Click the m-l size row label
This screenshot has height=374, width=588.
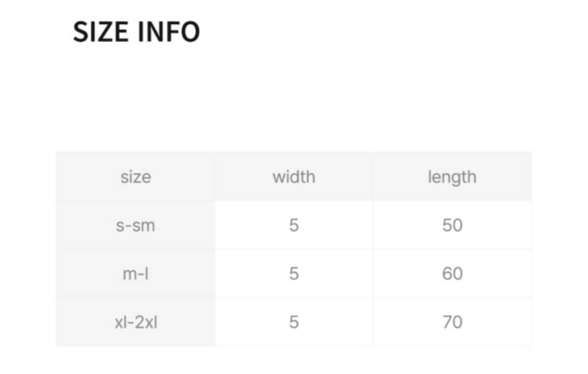(136, 274)
